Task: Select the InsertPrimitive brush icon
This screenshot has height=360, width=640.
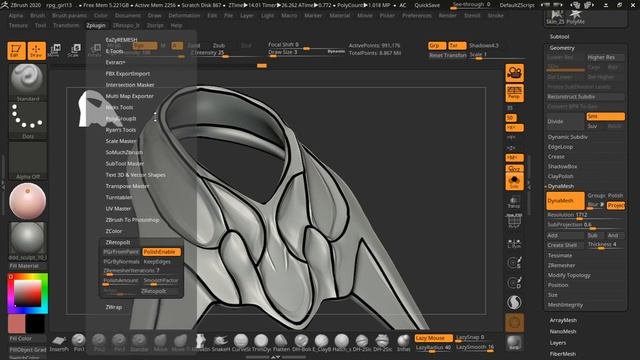Action: point(59,342)
